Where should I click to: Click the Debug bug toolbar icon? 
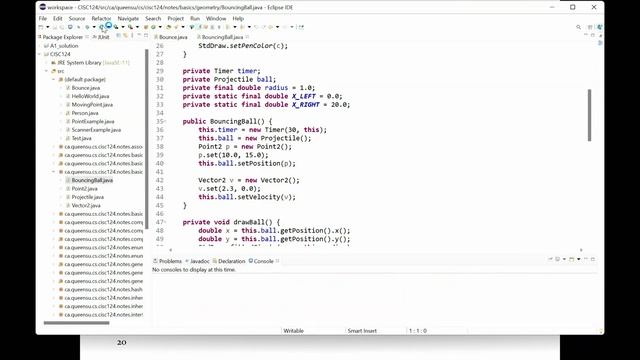click(87, 27)
